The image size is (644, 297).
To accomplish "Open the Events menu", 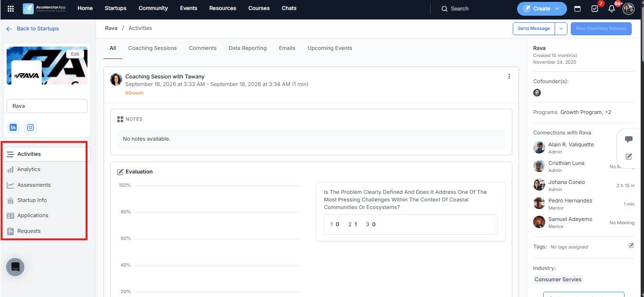I will 189,9.
